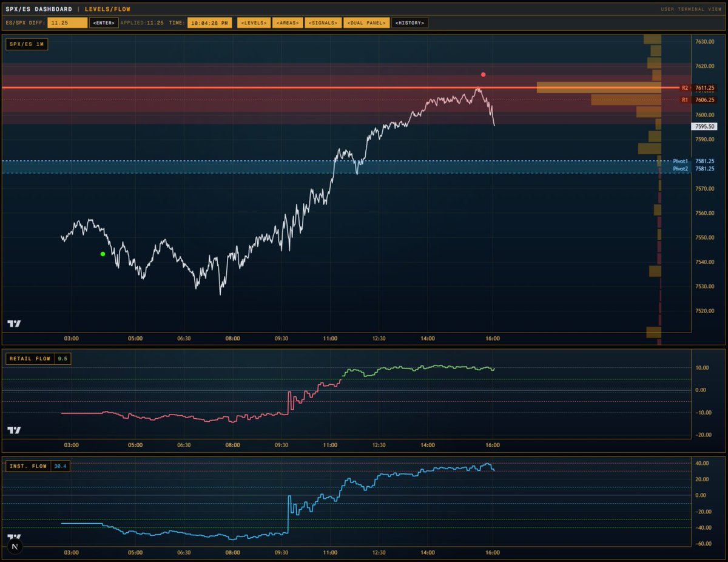The image size is (728, 562).
Task: Click 40.00 on Inst. Flow scale
Action: 703,464
